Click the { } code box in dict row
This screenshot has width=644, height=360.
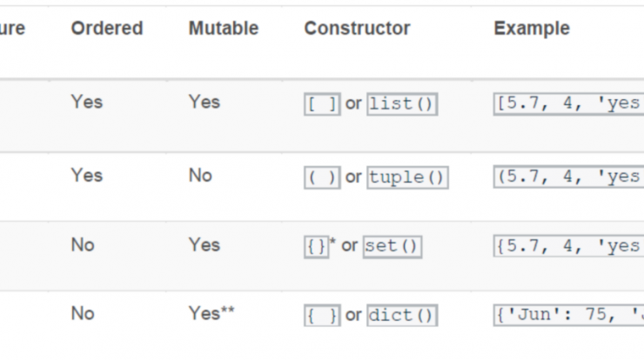[x=322, y=316]
